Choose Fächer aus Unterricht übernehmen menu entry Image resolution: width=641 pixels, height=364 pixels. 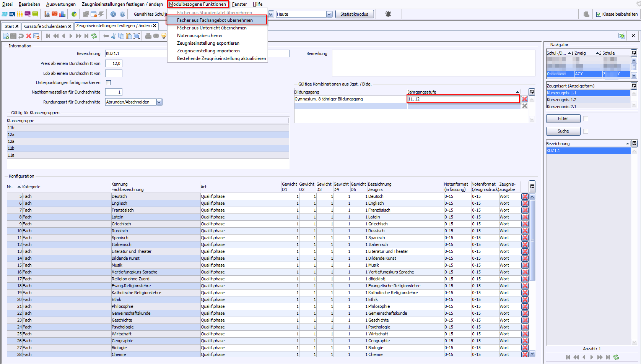pos(211,28)
